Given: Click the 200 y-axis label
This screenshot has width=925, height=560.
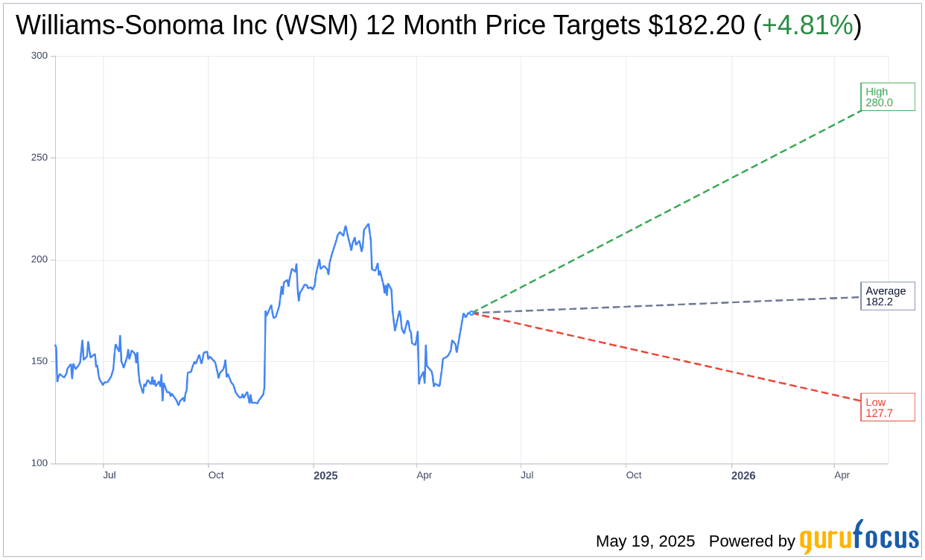Looking at the screenshot, I should [39, 260].
